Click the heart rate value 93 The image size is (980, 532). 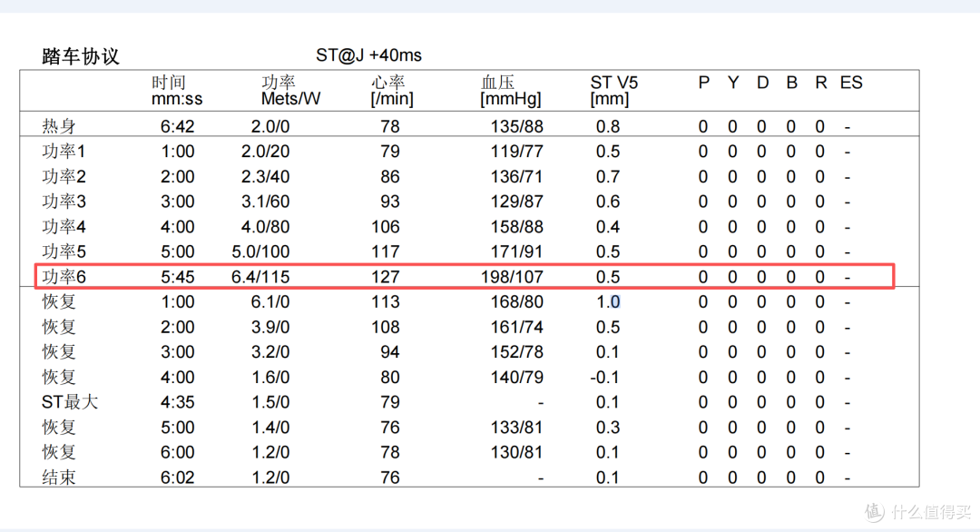point(390,202)
